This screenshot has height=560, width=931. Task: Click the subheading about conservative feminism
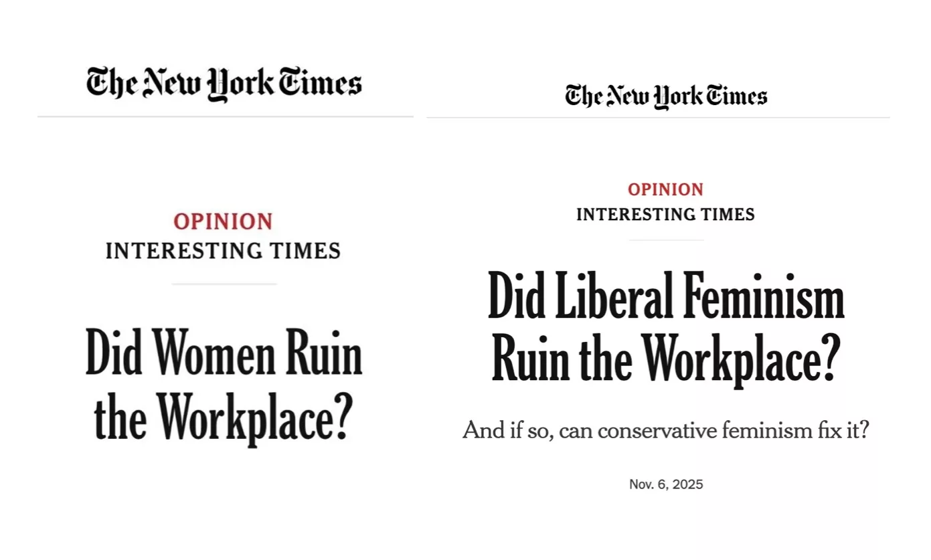[x=666, y=430]
